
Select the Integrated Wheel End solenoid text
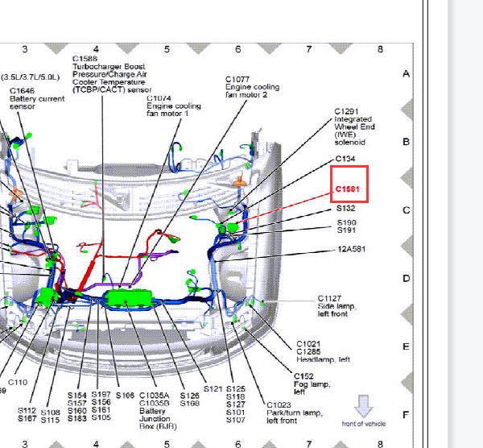tap(354, 131)
